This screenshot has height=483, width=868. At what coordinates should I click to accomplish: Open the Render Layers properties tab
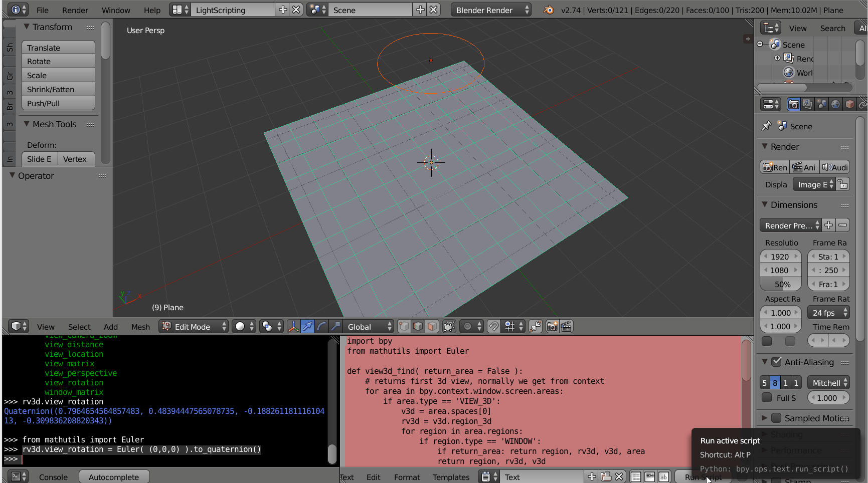808,104
